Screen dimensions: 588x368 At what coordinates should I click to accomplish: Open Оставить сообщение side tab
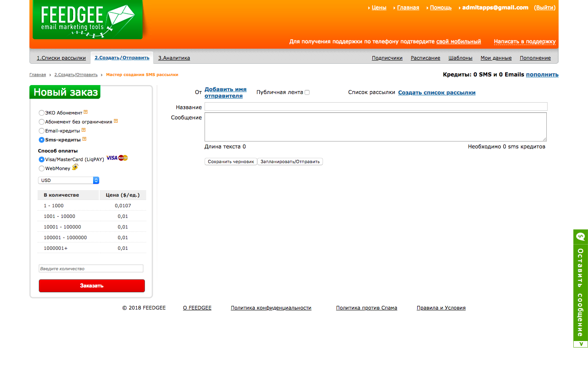pos(581,292)
